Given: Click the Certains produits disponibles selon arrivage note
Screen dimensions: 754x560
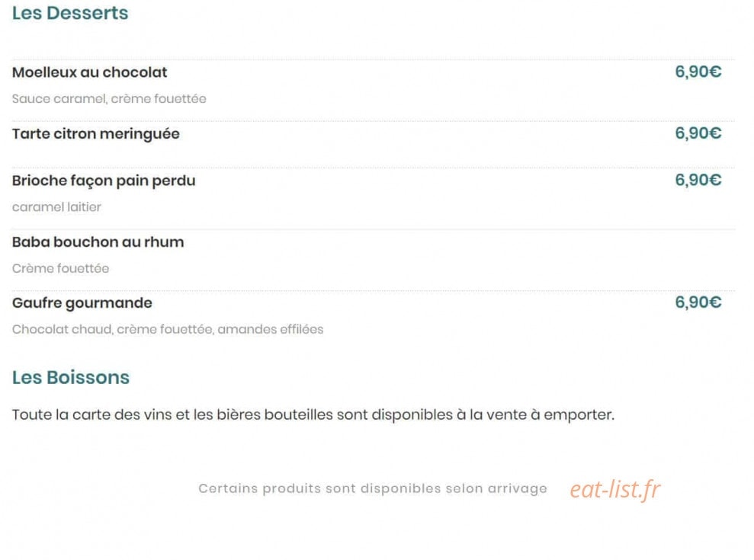Looking at the screenshot, I should [x=373, y=488].
